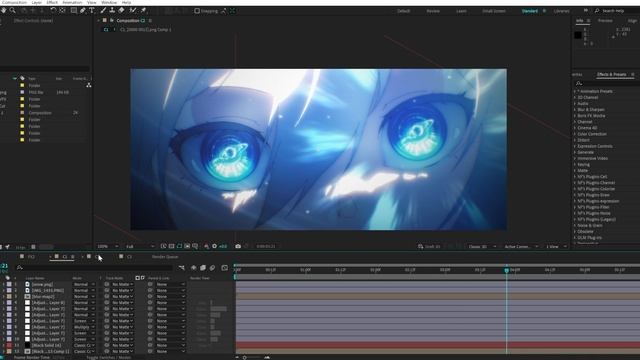Select the Rotation tool in toolbar
The width and height of the screenshot is (640, 360).
[53, 10]
